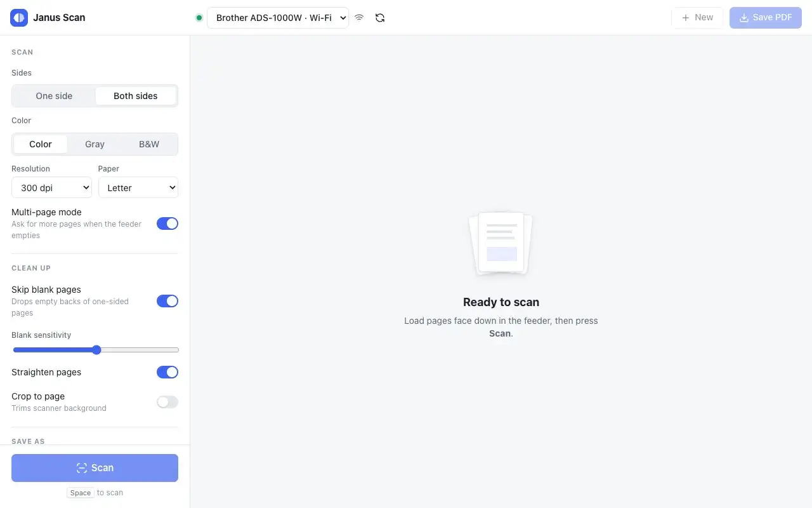Click the Janus Scan logo icon
The height and width of the screenshot is (508, 812).
pyautogui.click(x=19, y=18)
